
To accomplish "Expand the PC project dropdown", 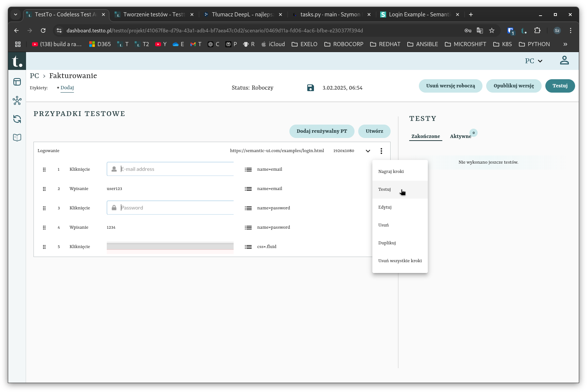I will coord(534,61).
